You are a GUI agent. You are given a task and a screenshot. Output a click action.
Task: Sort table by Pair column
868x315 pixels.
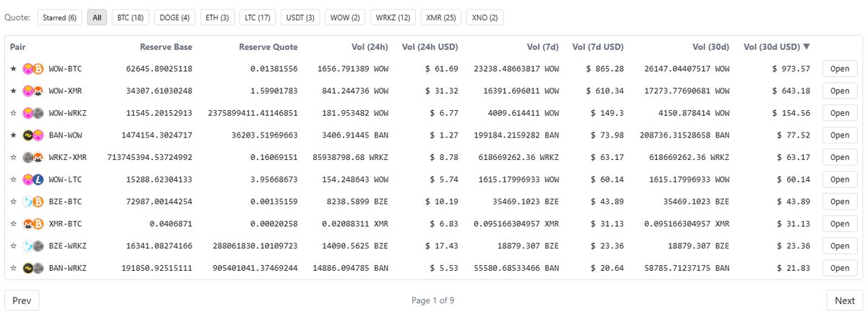pos(18,47)
